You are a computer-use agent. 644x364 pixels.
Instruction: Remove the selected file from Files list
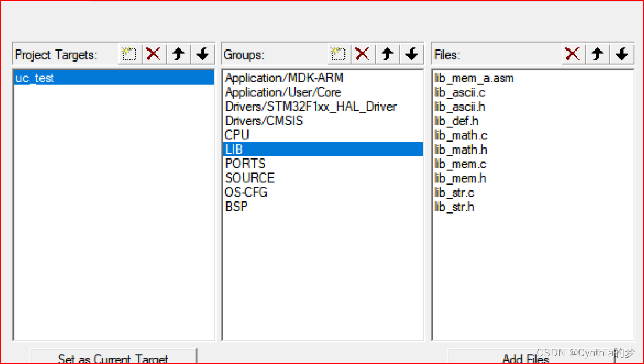pos(572,54)
